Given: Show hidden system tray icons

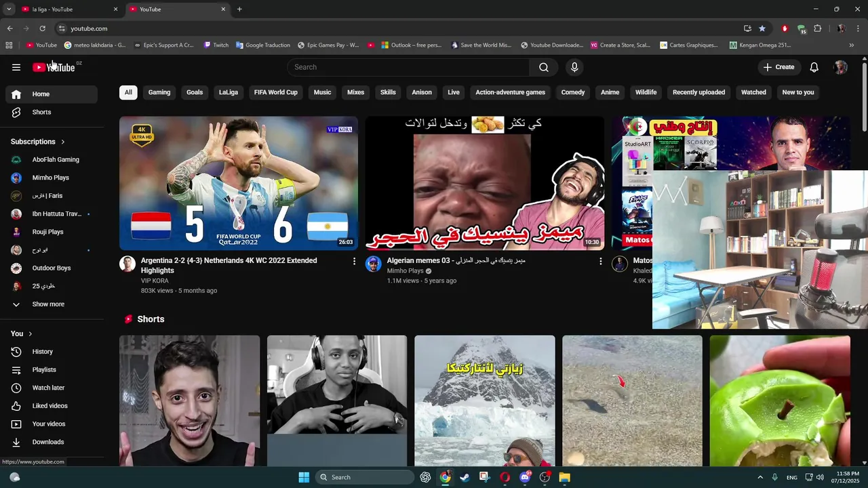Looking at the screenshot, I should (x=760, y=477).
